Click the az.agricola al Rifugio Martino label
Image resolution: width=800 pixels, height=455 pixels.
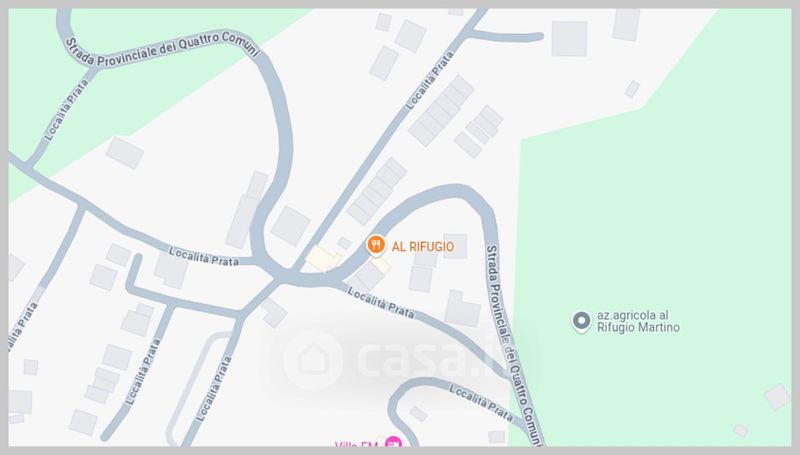pos(638,321)
